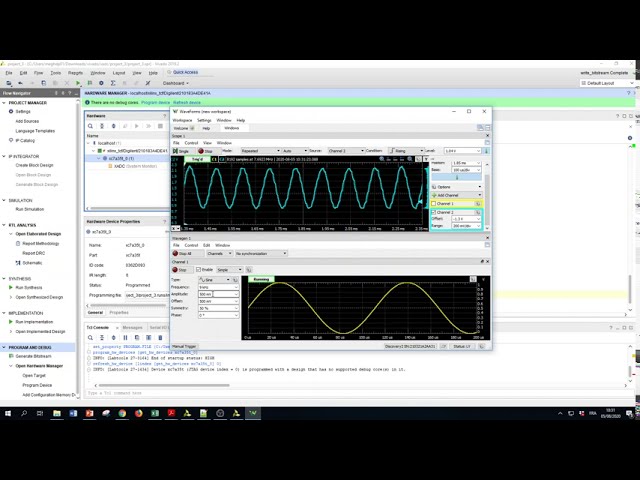Open the Flow menu in Vivado
Viewport: 640px width, 480px height.
38,73
